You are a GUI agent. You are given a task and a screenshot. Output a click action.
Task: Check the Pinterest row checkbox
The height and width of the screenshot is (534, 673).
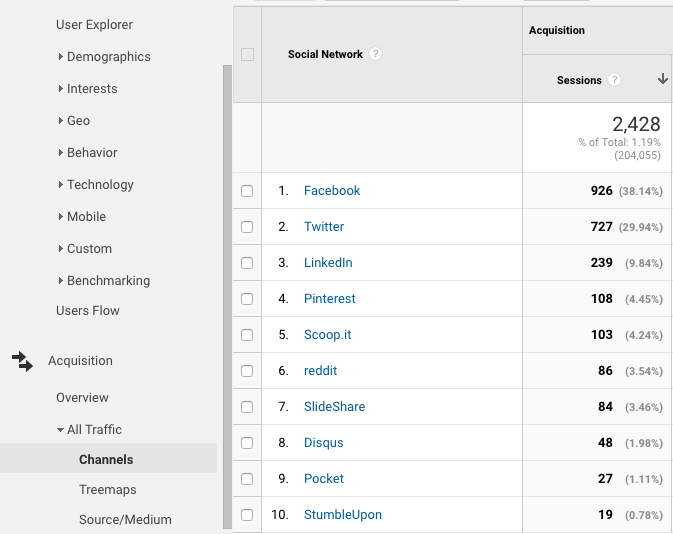pos(247,299)
